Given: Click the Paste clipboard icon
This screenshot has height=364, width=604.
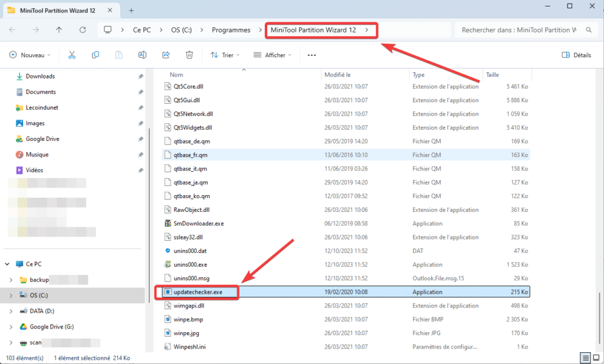Looking at the screenshot, I should [x=119, y=55].
